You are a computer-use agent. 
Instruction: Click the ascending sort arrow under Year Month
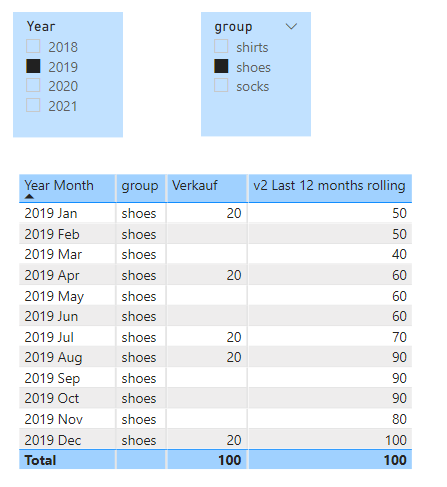click(x=29, y=197)
